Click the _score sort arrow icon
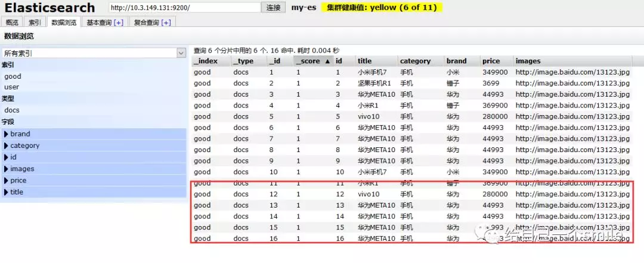Screen dimensions: 644x263 (x=327, y=61)
